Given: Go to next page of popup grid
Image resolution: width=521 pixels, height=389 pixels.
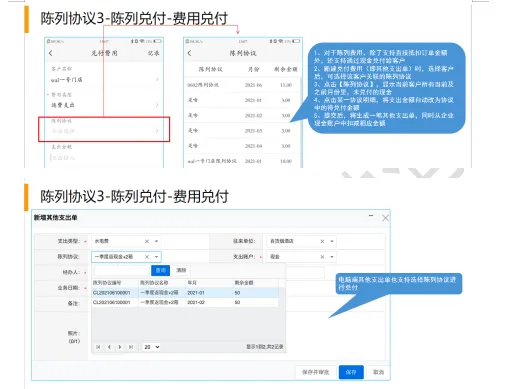Looking at the screenshot, I should tap(120, 347).
